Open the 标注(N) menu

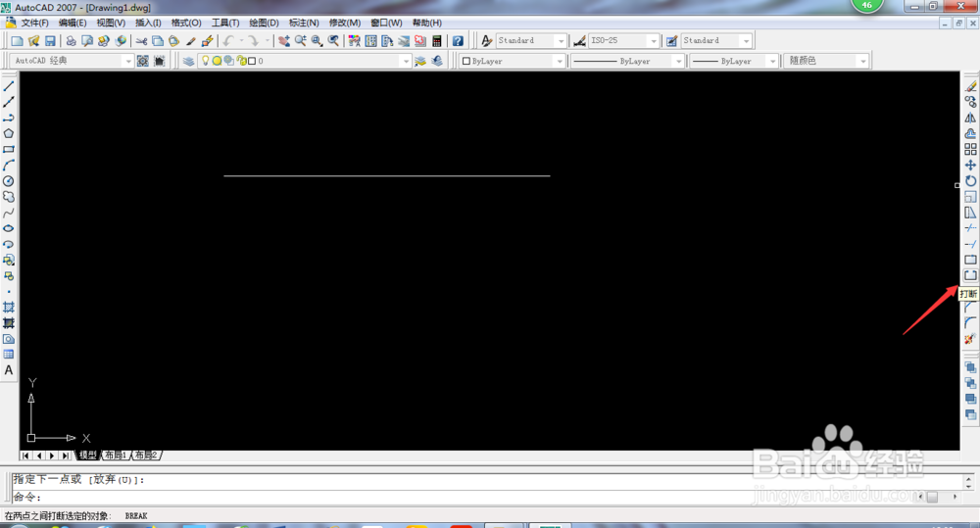304,23
